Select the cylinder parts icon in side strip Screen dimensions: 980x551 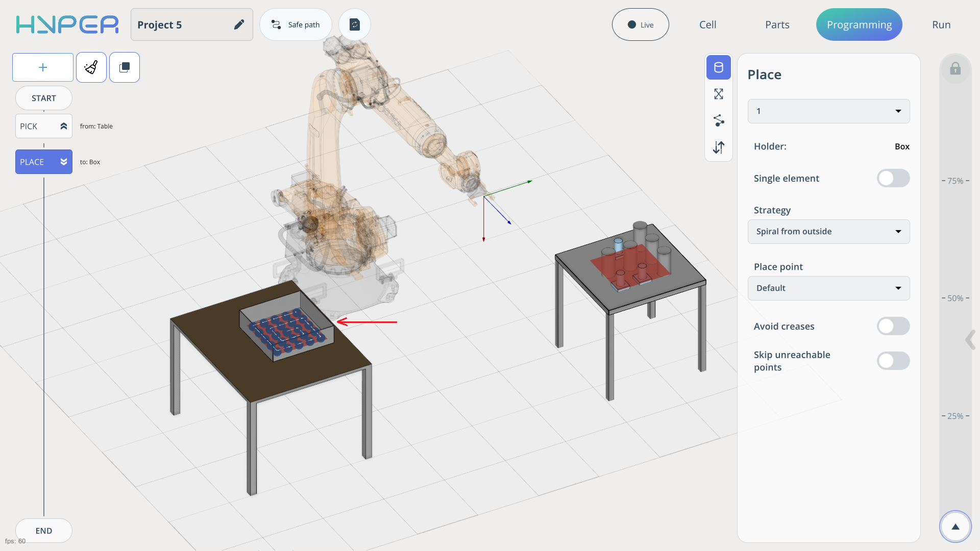pyautogui.click(x=719, y=67)
